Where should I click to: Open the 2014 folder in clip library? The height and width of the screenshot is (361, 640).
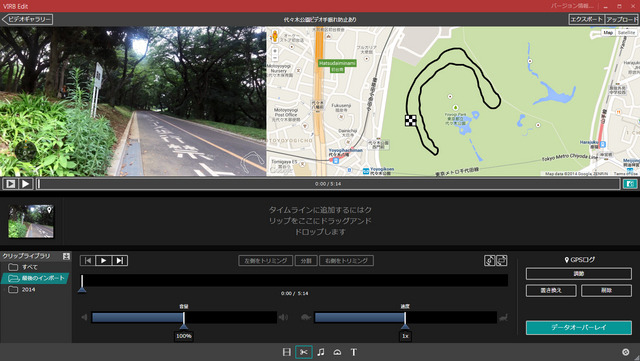click(22, 290)
